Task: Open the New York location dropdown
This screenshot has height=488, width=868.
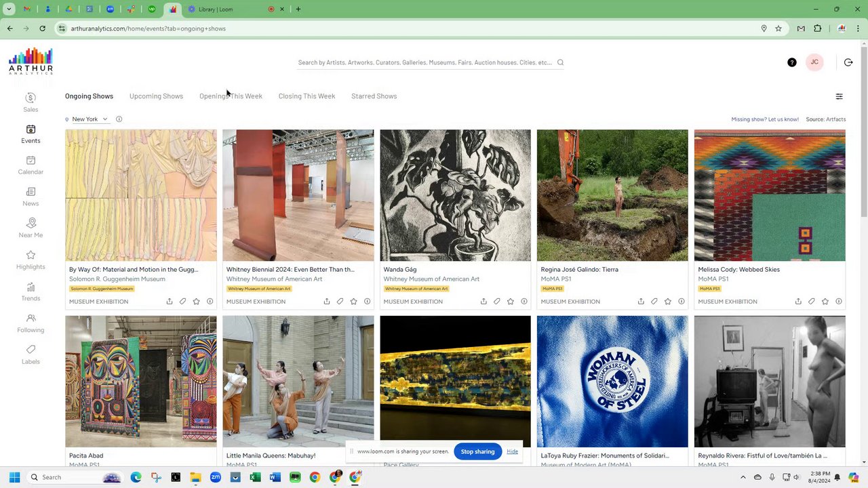Action: coord(90,119)
